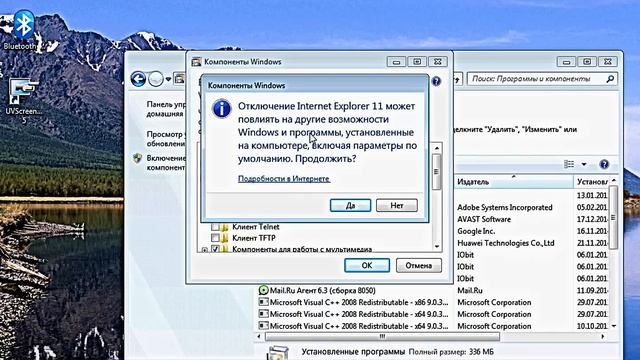
Task: Click the search magnifier icon
Action: [610, 79]
